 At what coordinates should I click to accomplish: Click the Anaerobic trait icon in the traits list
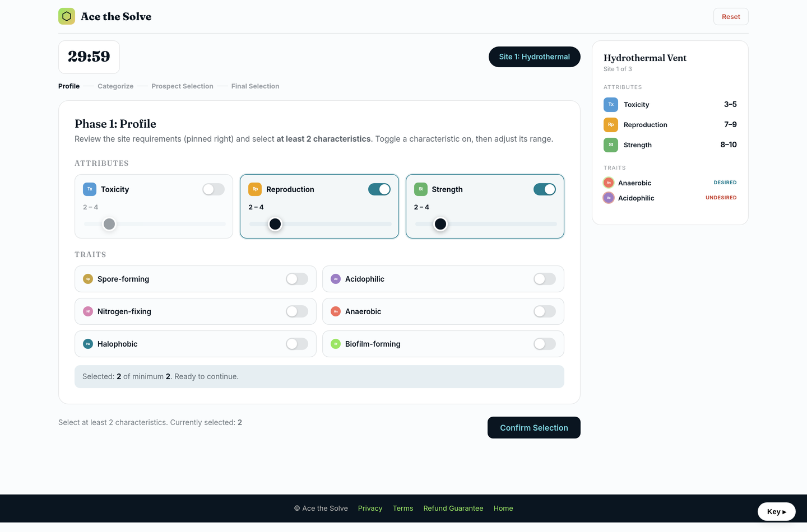point(336,311)
